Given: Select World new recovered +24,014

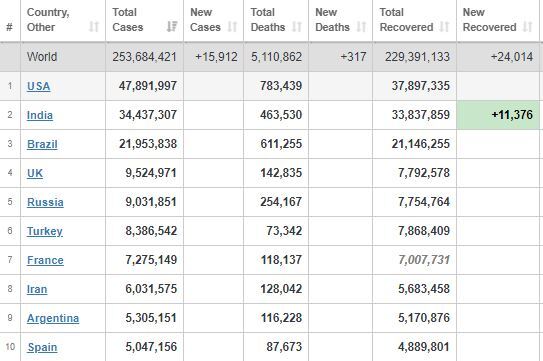Looking at the screenshot, I should [512, 57].
